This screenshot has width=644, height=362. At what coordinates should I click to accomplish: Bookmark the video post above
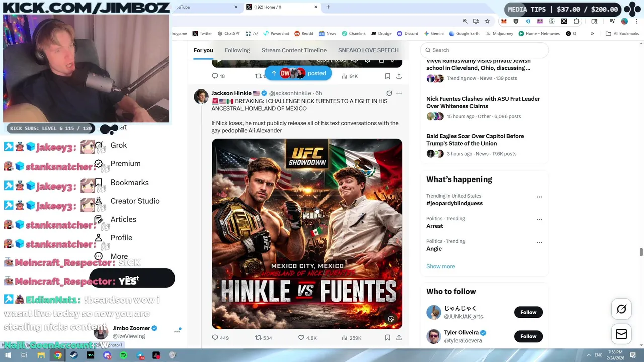[x=387, y=76]
